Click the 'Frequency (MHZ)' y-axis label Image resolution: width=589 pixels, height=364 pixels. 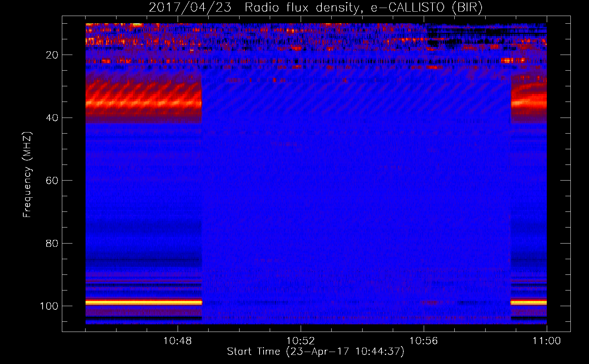click(27, 174)
